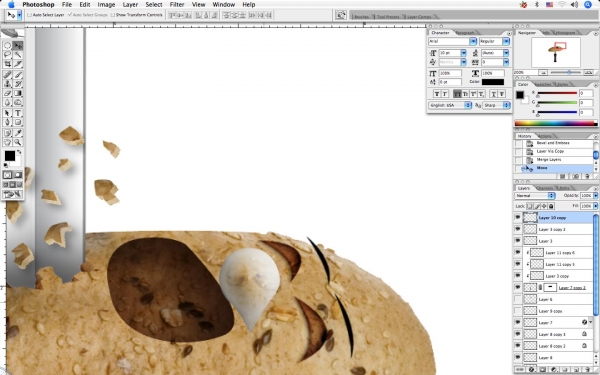Swap foreground and background colors
Screen dimensions: 600x375
19,152
